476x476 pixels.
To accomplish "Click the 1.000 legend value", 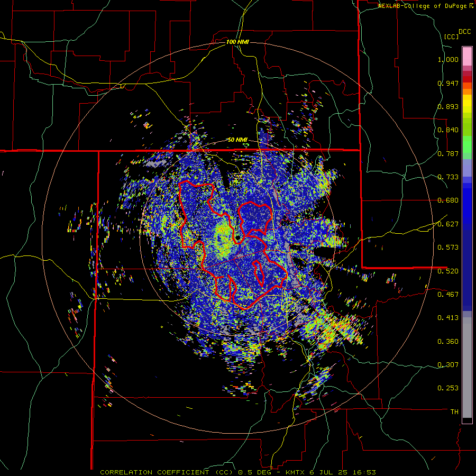I will pyautogui.click(x=448, y=59).
